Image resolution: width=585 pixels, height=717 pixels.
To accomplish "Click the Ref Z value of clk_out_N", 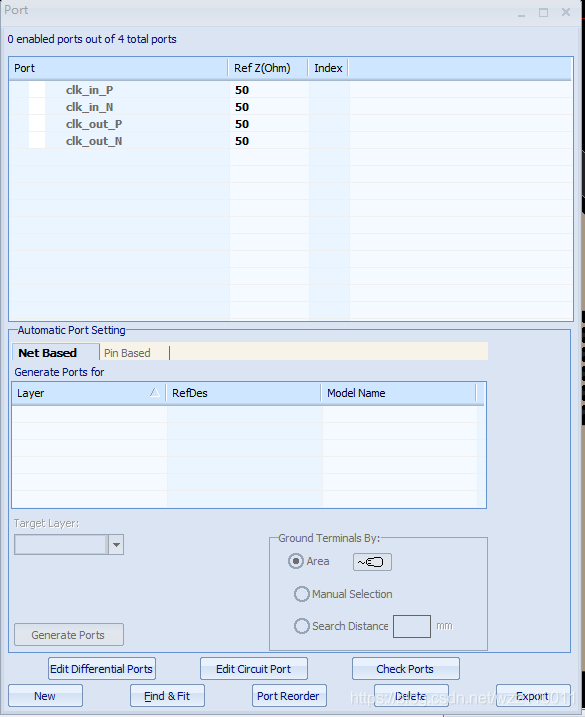I will click(x=242, y=141).
